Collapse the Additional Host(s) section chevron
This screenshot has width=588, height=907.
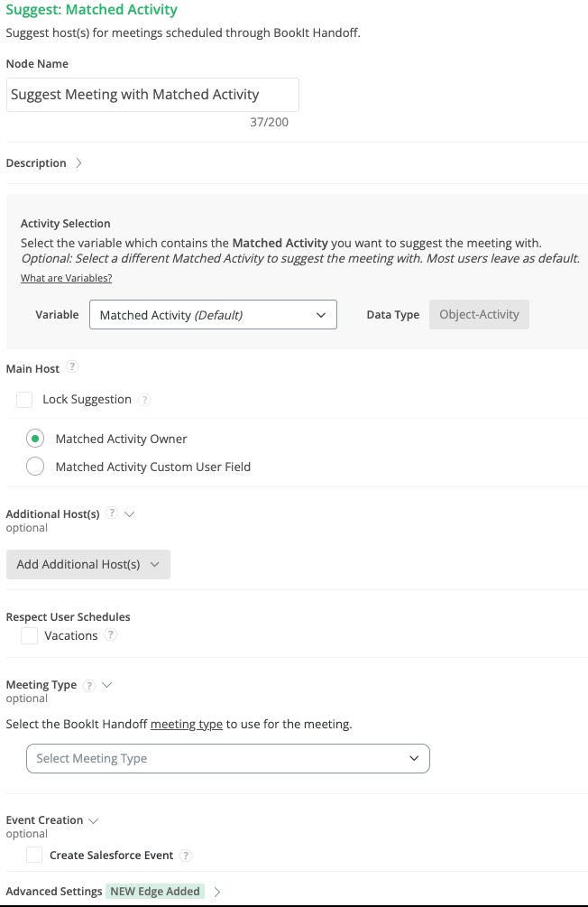[x=129, y=514]
